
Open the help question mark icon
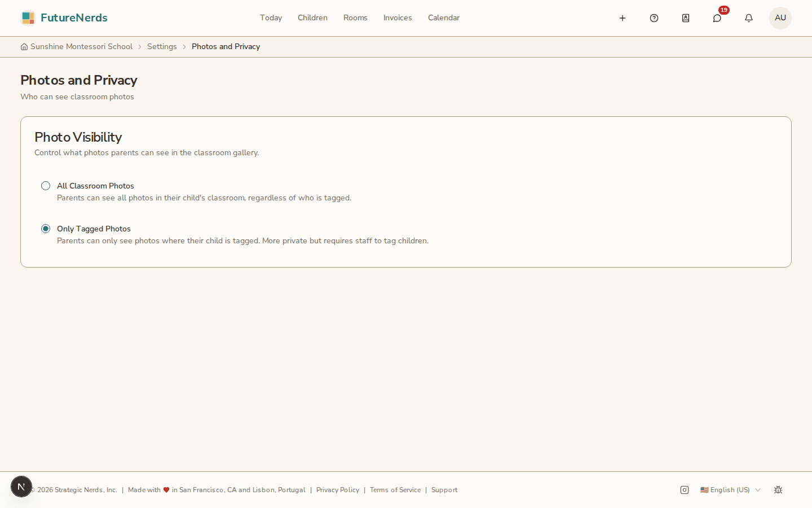pos(654,18)
